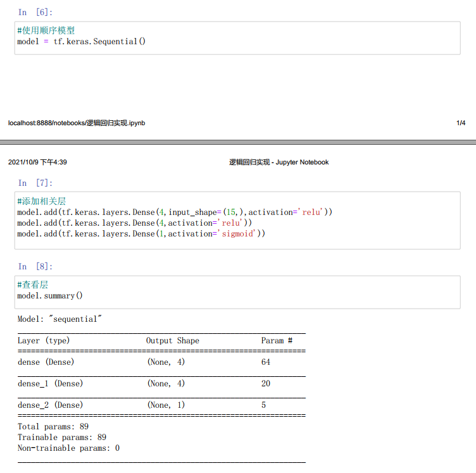Click the dense_2 (Dense) row label

tap(51, 405)
